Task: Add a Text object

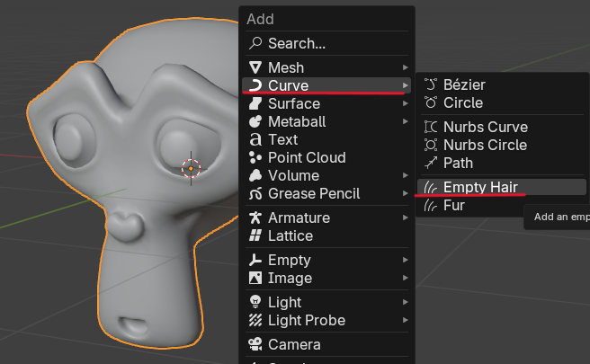Action: click(282, 139)
